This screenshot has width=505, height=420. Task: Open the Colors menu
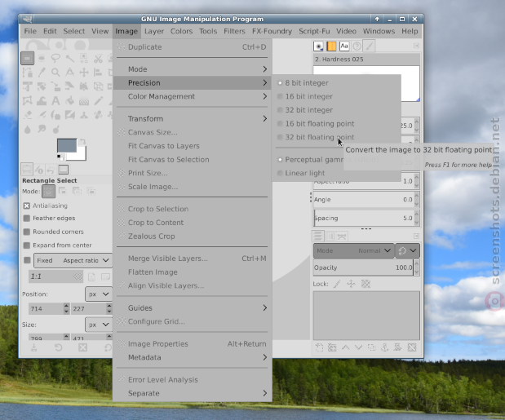181,31
